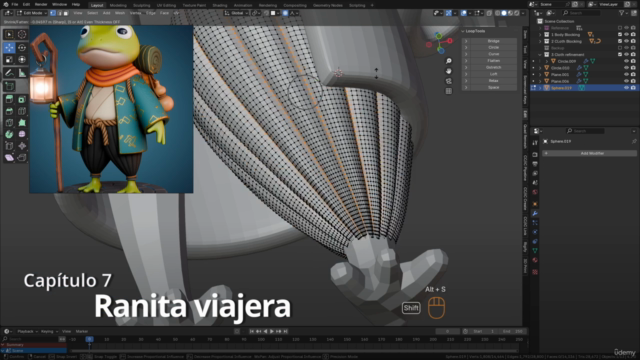This screenshot has width=640, height=360.
Task: Hide 1 Body Blocking collection via eye icon
Action: pyautogui.click(x=627, y=35)
